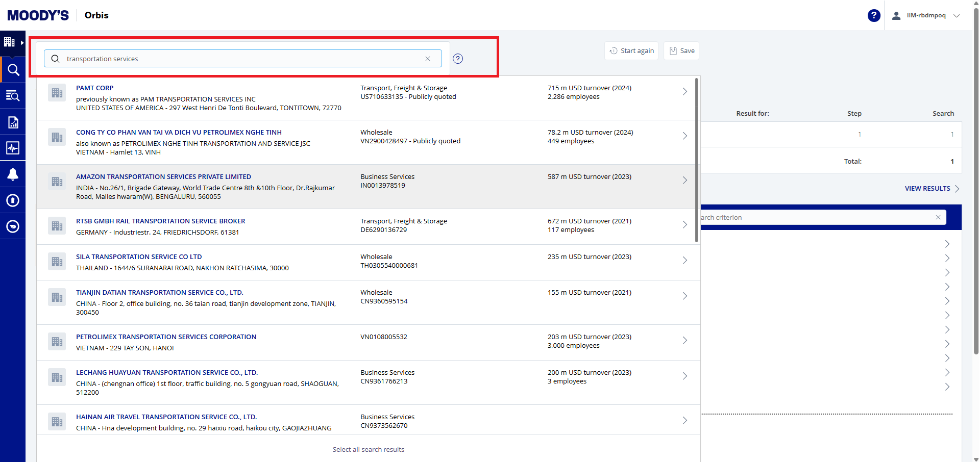
Task: Open alerts bell icon in sidebar
Action: [13, 174]
